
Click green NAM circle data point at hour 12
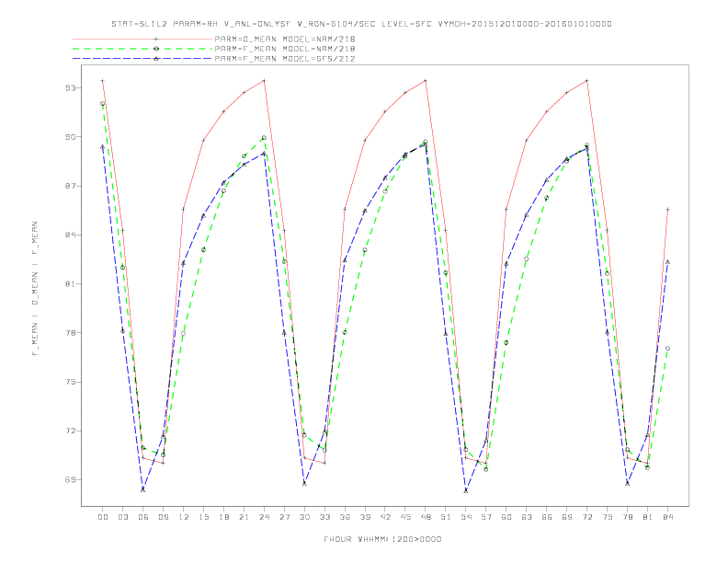click(184, 333)
